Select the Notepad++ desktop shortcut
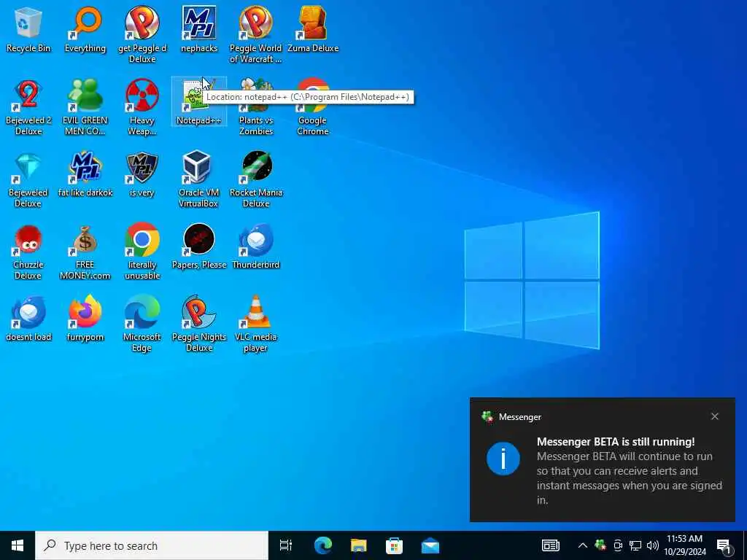The width and height of the screenshot is (747, 560). (199, 102)
